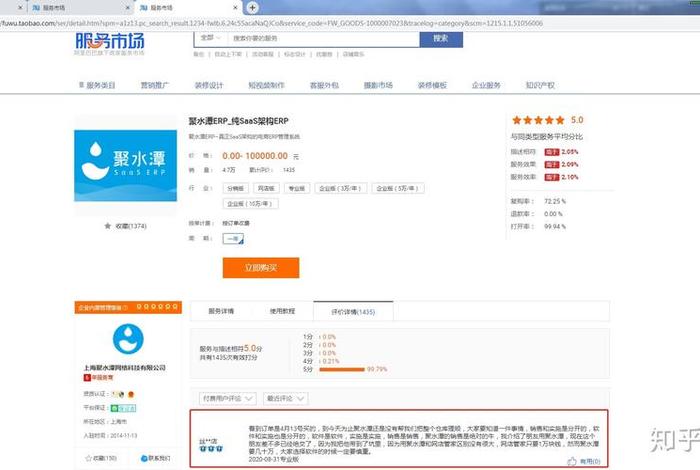Image resolution: width=700 pixels, height=470 pixels.
Task: Open the 付费用户评论 filter dropdown
Action: tap(228, 398)
